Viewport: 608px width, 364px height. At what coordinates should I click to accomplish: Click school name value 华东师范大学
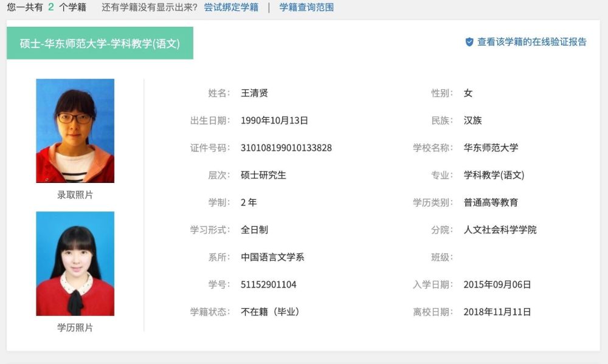pos(491,148)
